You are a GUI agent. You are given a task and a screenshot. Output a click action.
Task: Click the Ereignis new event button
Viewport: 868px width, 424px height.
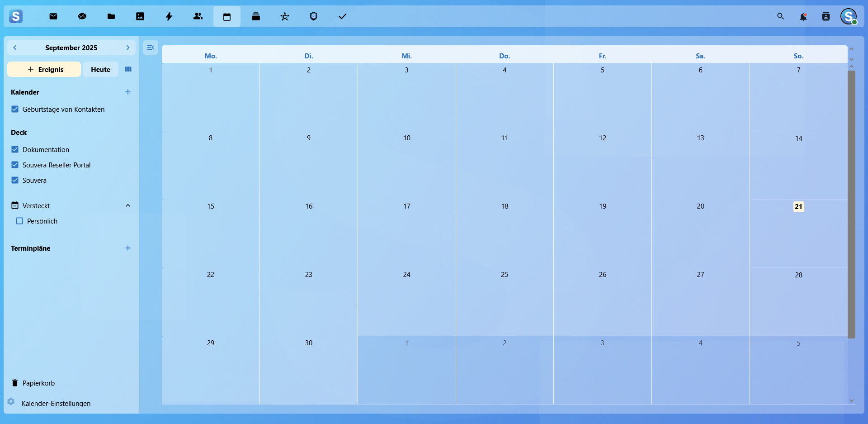tap(44, 69)
